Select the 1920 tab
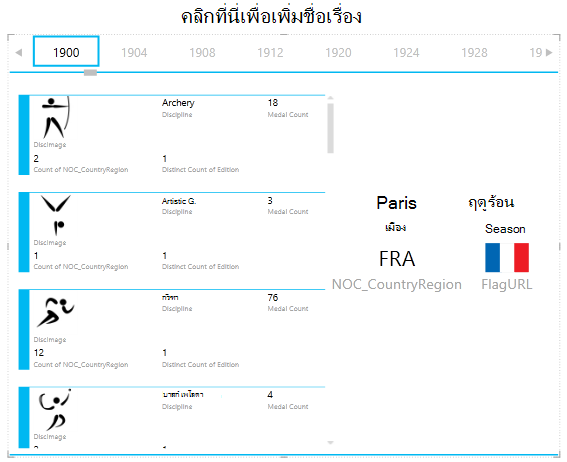Screen dimensions: 567x462 click(338, 53)
